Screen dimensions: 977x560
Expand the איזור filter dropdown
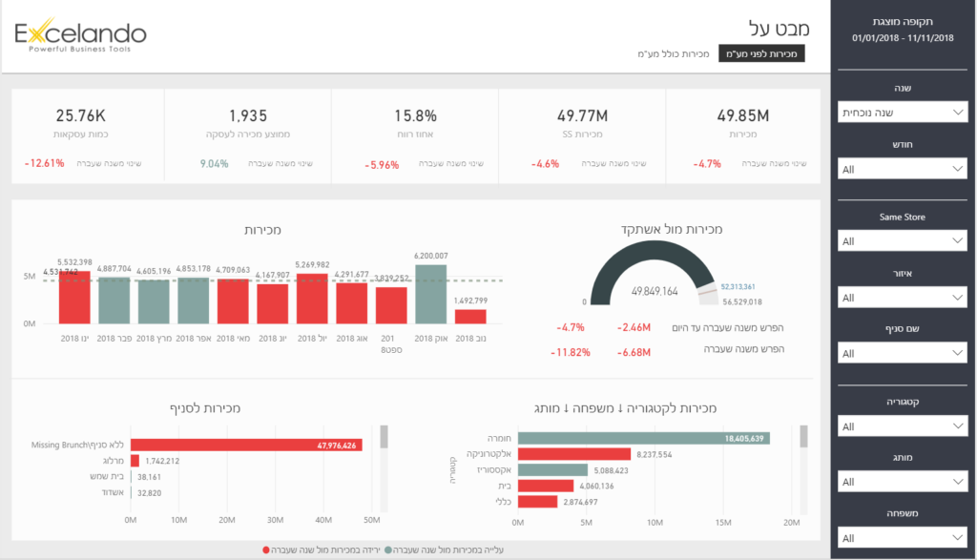(904, 298)
